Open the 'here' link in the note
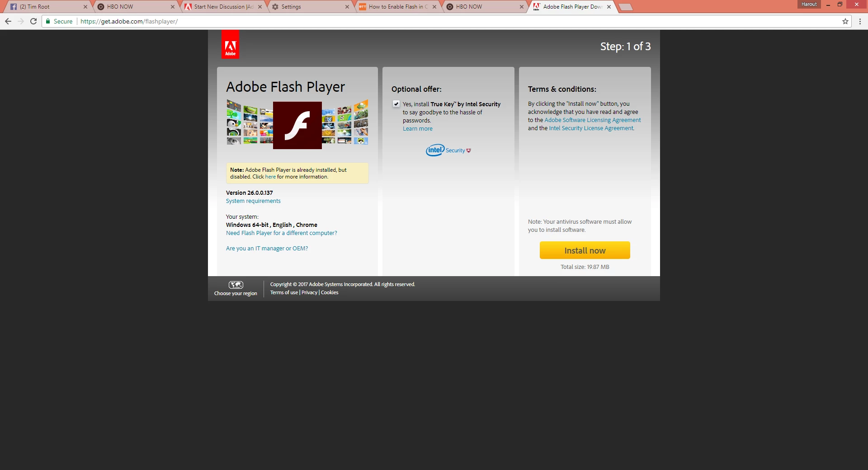Screen dimensions: 868x470 click(270, 177)
